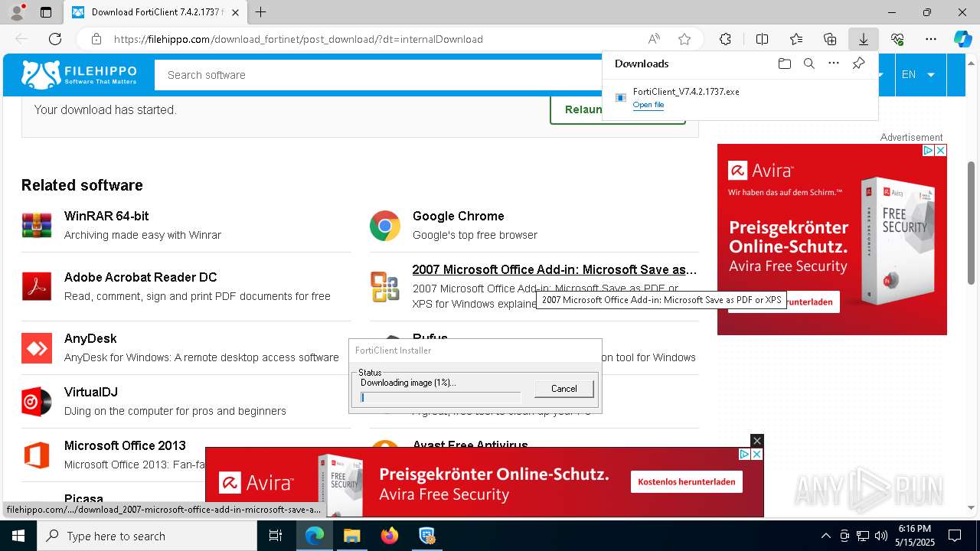Select the Download FortiClient tab

point(155,12)
